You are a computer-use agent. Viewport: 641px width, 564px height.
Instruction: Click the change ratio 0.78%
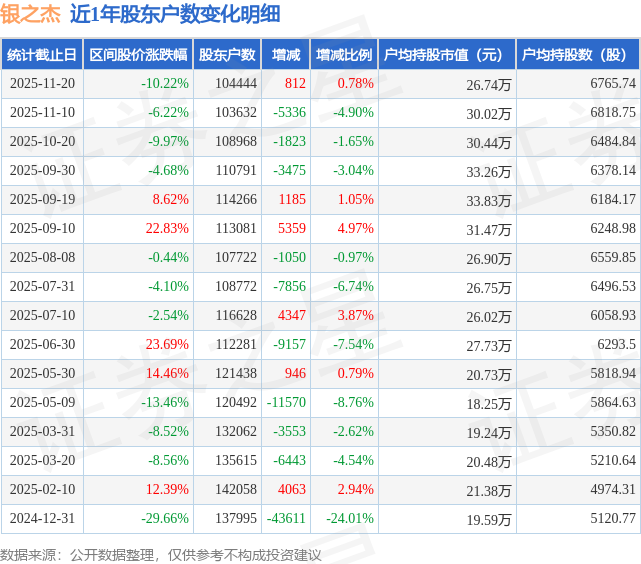(x=356, y=83)
